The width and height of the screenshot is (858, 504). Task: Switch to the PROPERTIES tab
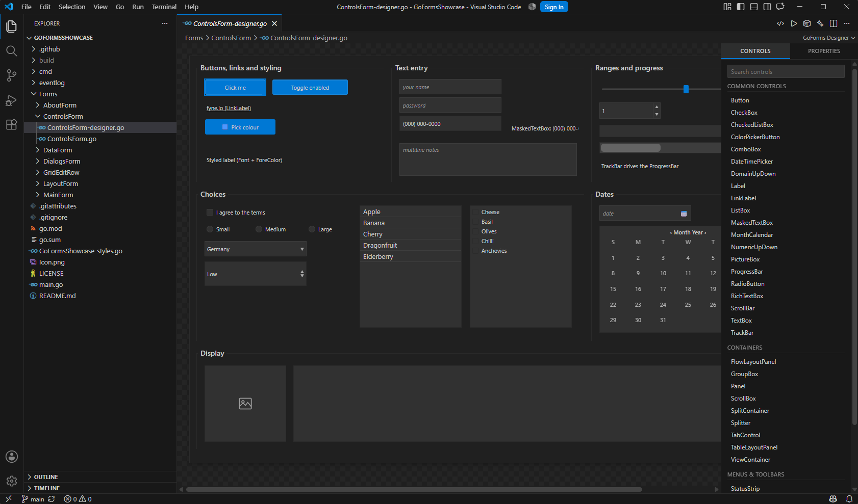[x=824, y=51]
